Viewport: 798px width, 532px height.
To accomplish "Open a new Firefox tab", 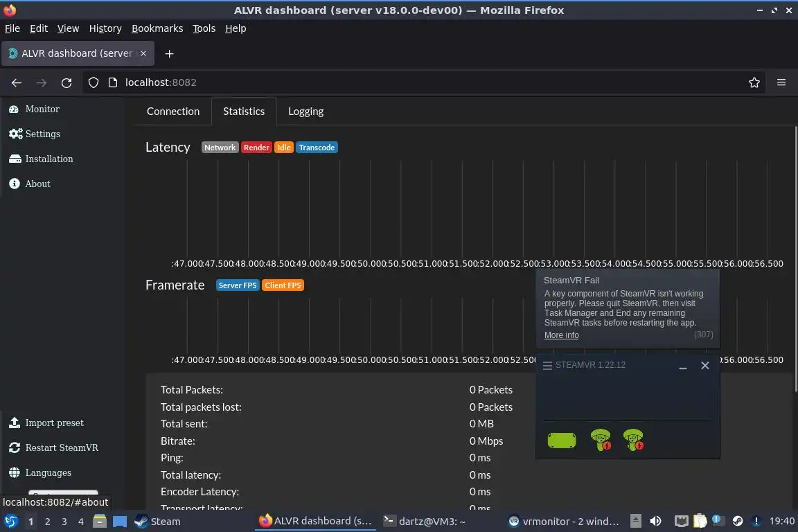I will tap(170, 53).
